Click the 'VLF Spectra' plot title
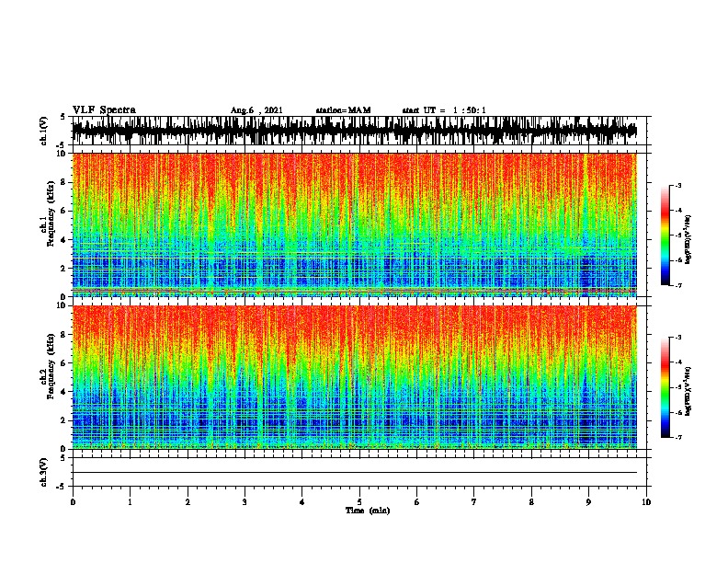Viewport: 728px width, 563px height. 104,110
